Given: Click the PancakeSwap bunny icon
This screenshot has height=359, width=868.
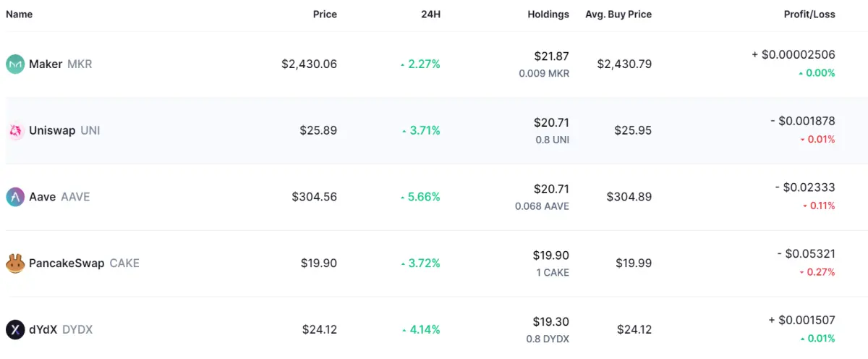Looking at the screenshot, I should coord(15,263).
